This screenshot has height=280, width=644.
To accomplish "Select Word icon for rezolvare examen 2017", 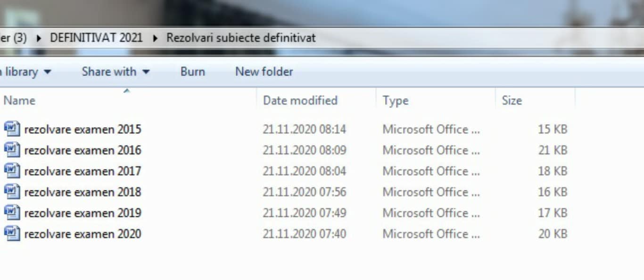I will point(12,171).
